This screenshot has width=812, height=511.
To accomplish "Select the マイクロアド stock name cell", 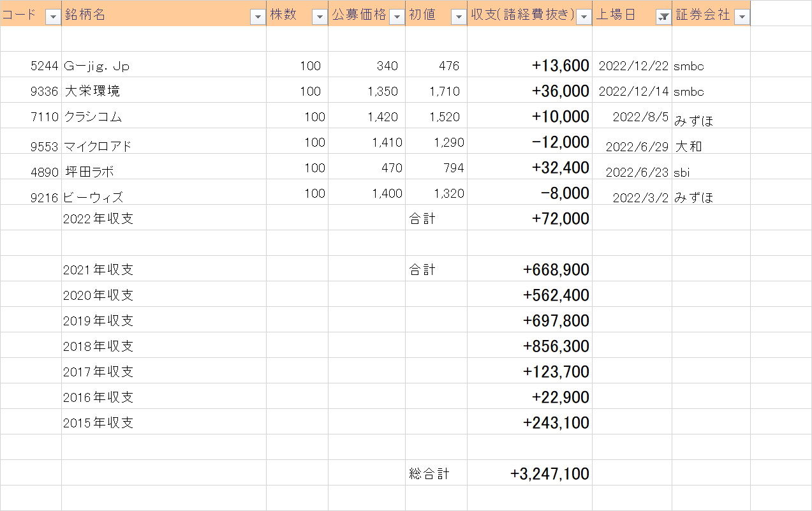I will 164,141.
